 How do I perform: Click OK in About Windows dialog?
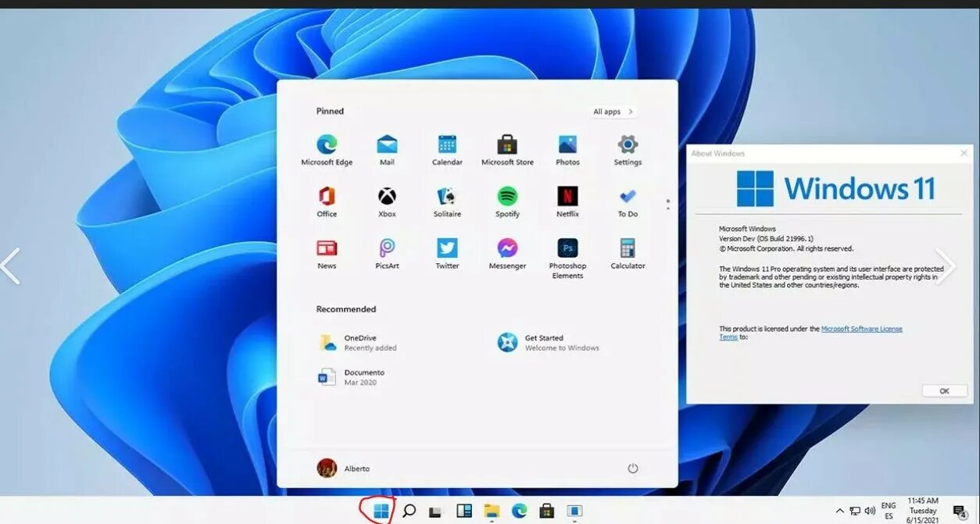944,390
